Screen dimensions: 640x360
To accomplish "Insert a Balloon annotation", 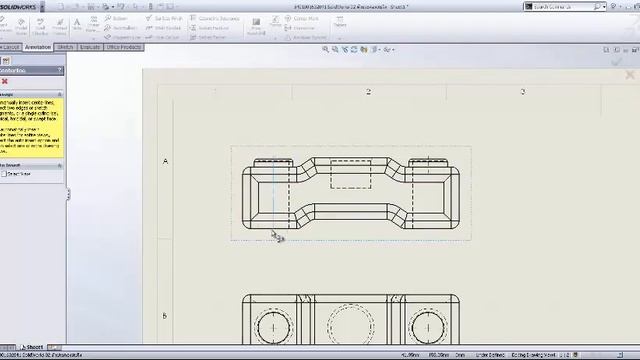I will [x=116, y=18].
